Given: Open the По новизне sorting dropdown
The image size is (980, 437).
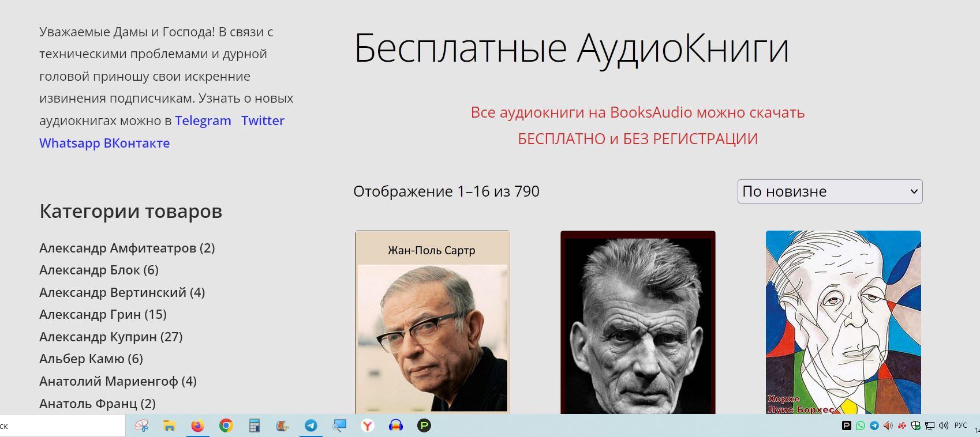Looking at the screenshot, I should pos(830,191).
